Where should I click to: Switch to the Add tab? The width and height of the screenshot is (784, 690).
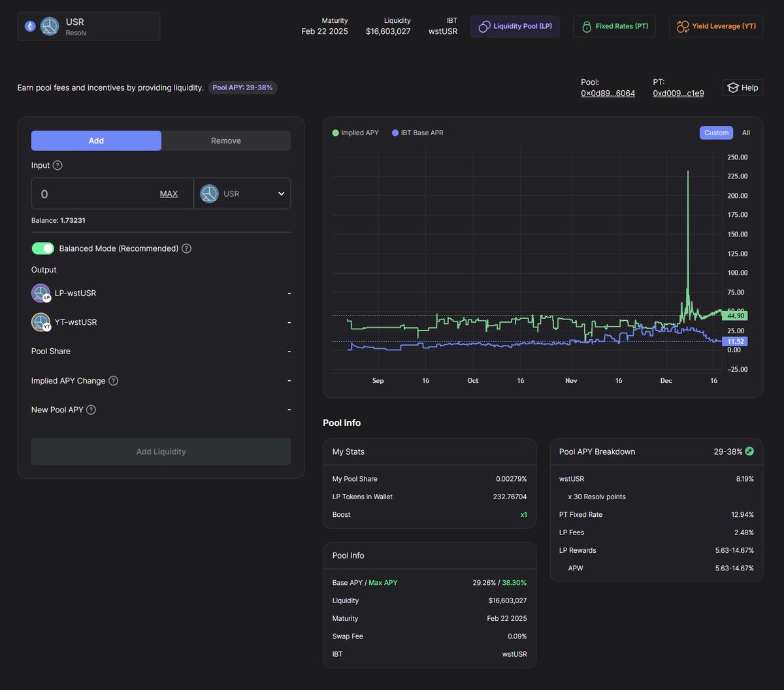click(x=96, y=140)
